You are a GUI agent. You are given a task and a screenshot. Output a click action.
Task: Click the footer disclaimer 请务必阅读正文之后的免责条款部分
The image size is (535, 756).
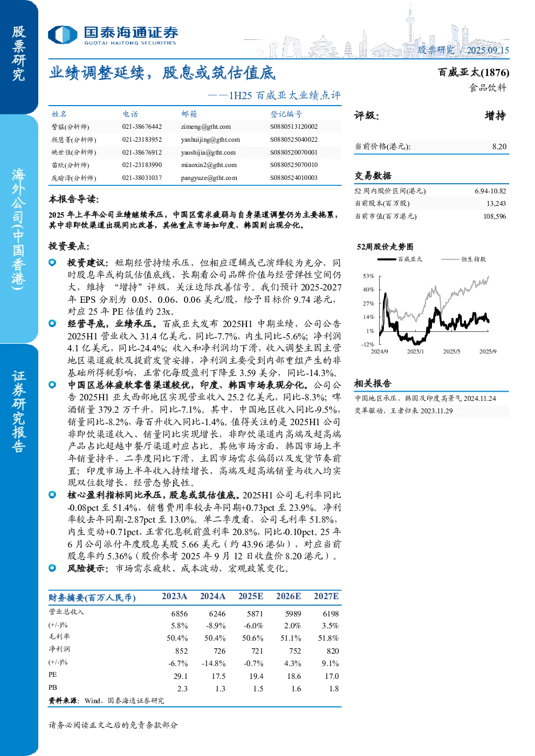[x=113, y=725]
